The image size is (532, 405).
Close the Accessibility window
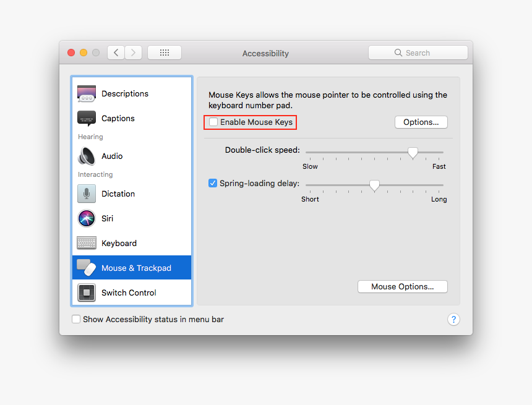click(71, 53)
